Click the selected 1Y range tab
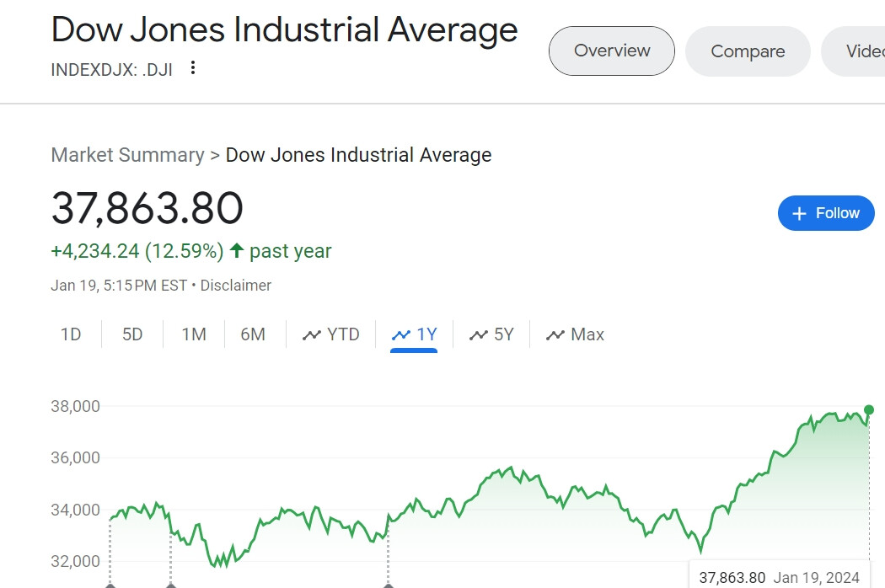The height and width of the screenshot is (588, 885). pyautogui.click(x=414, y=334)
